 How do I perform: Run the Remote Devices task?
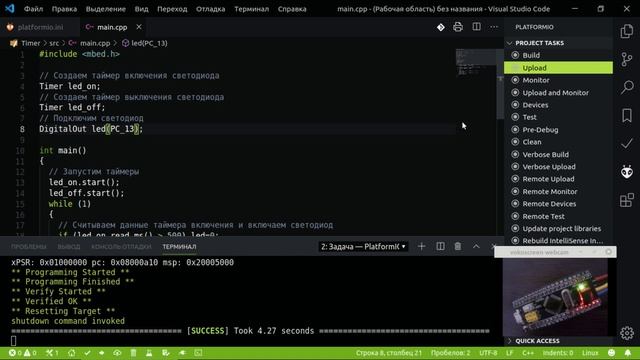(x=558, y=204)
